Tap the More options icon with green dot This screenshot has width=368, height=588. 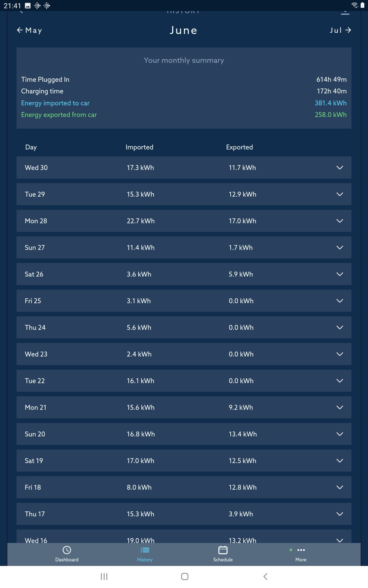point(301,550)
